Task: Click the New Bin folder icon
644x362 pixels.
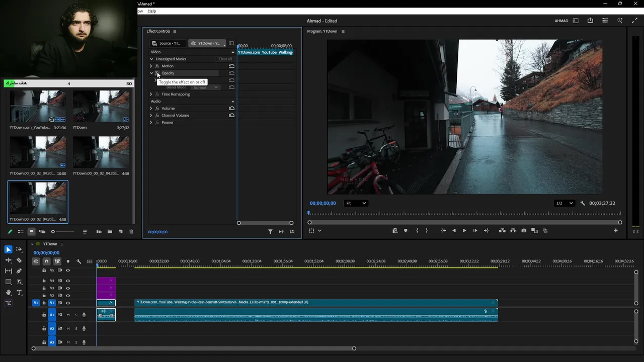Action: click(110, 232)
